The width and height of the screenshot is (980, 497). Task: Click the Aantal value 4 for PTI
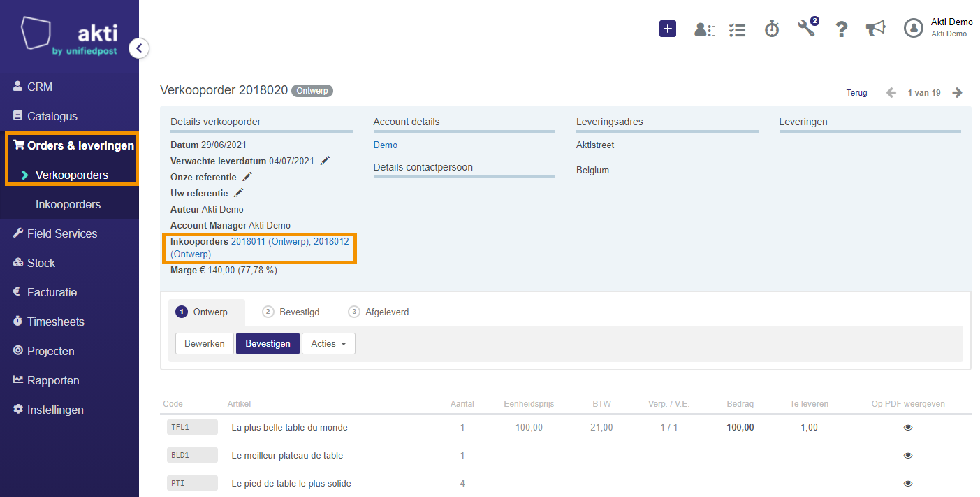pos(462,484)
